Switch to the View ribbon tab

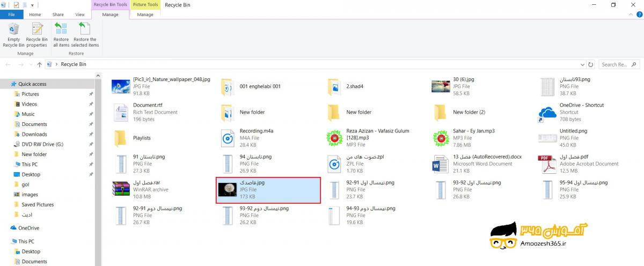point(80,14)
